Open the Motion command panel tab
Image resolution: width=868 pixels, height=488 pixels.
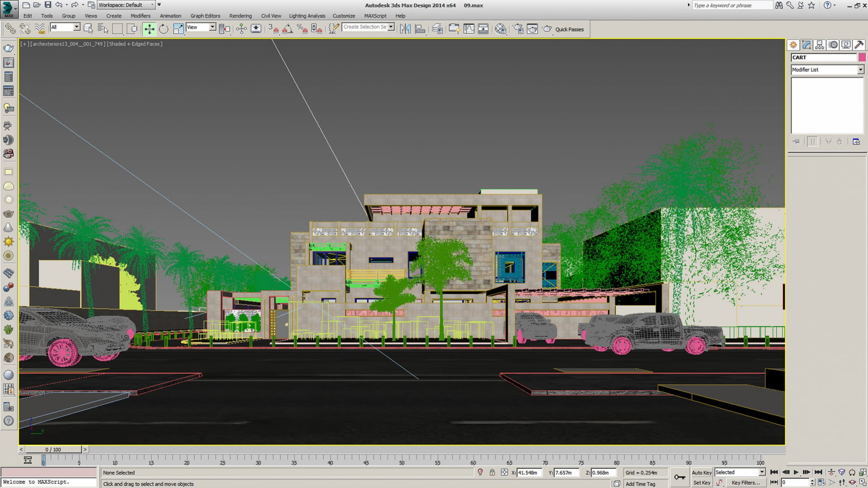(x=833, y=45)
